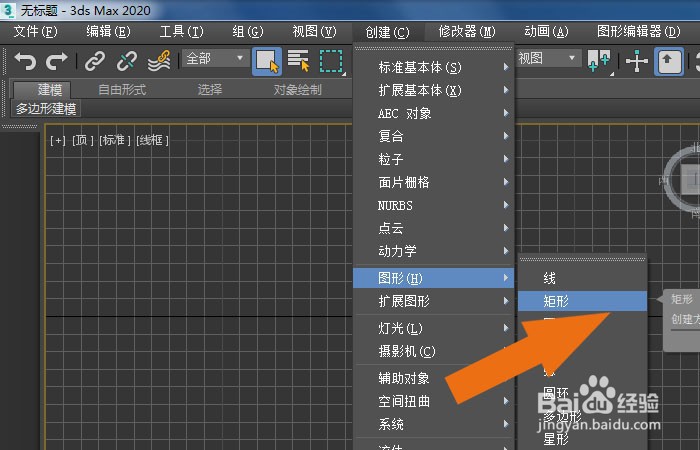
Task: Switch to the 对象绘制 ribbon tab
Action: pos(297,90)
